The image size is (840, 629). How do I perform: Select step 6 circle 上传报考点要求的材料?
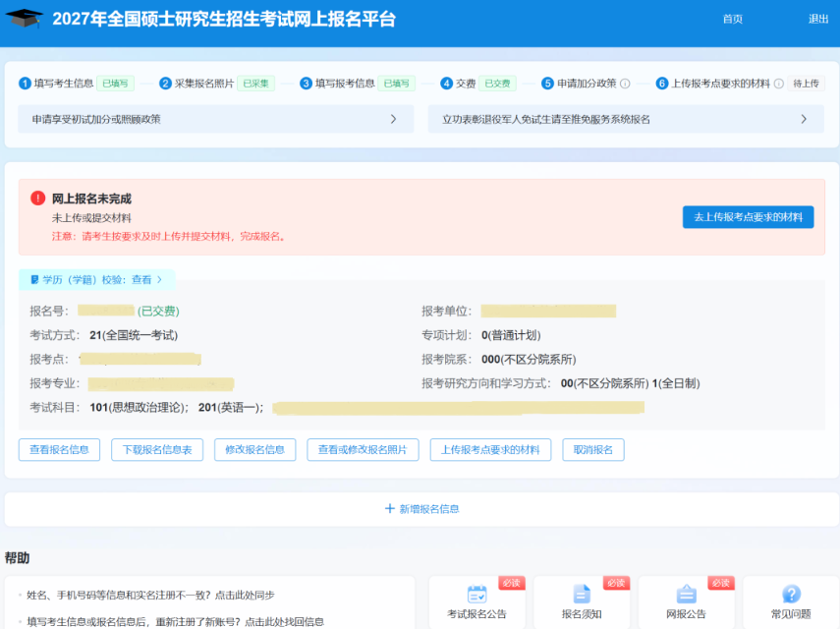661,84
